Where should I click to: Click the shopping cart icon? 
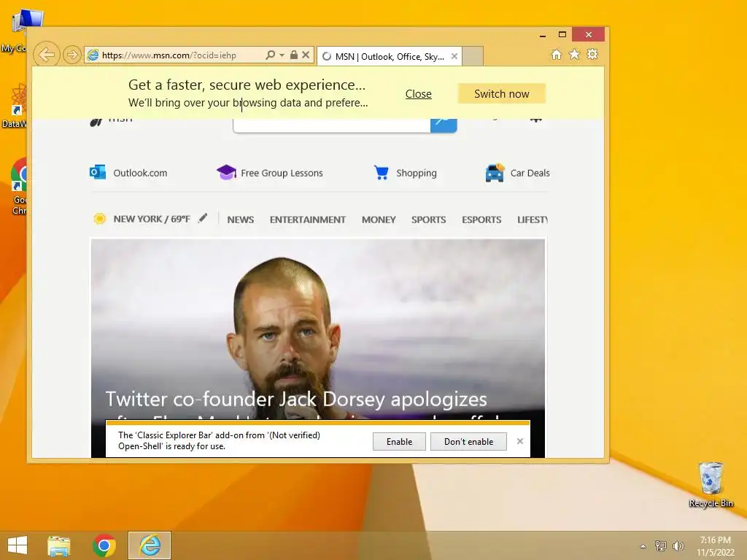[381, 172]
